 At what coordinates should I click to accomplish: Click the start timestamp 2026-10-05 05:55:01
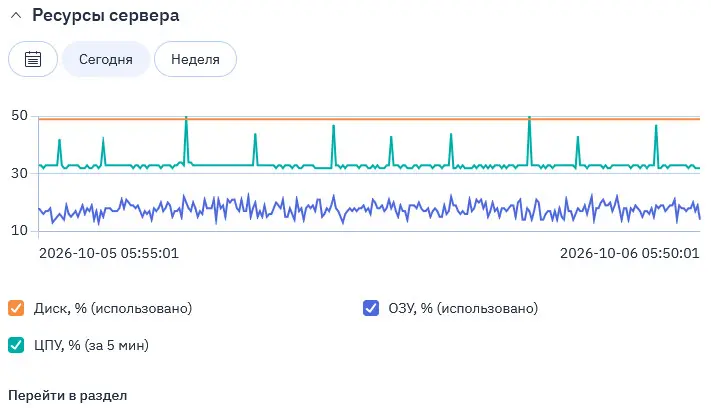[109, 253]
